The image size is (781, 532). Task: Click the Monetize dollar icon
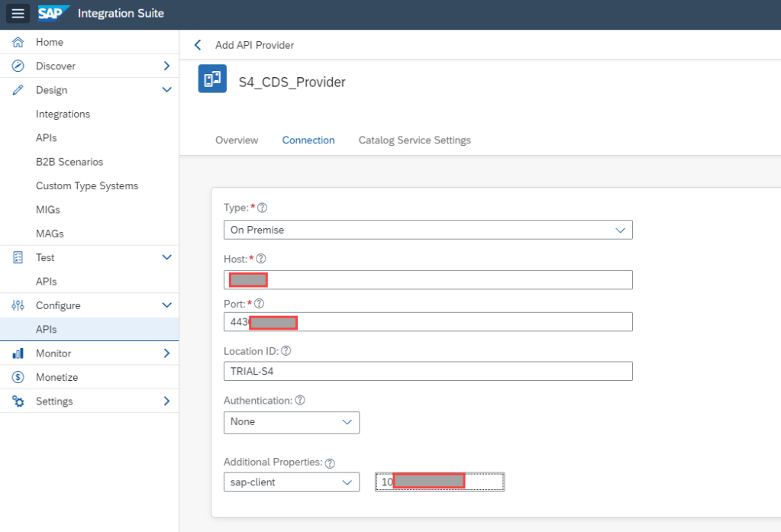(x=18, y=377)
